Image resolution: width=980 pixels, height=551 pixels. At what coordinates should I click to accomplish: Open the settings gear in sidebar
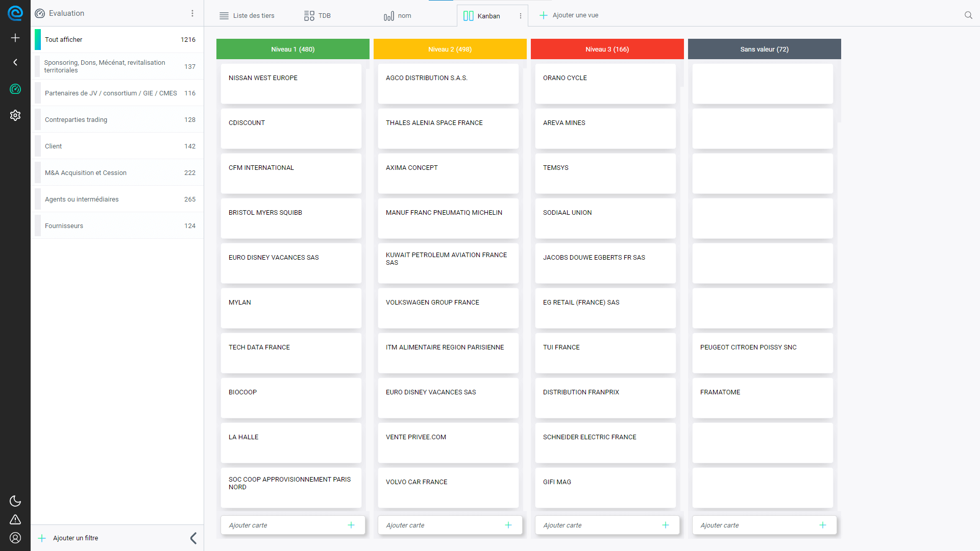click(15, 115)
